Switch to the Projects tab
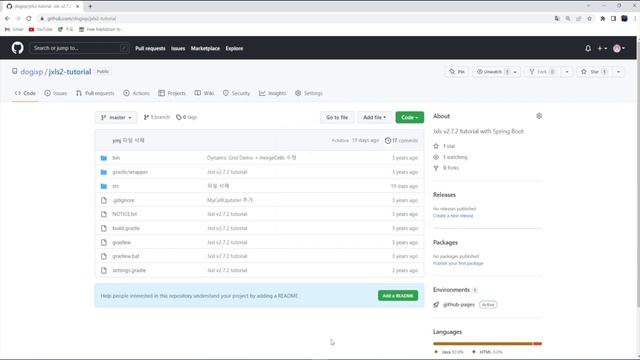The width and height of the screenshot is (640, 360). pyautogui.click(x=172, y=93)
